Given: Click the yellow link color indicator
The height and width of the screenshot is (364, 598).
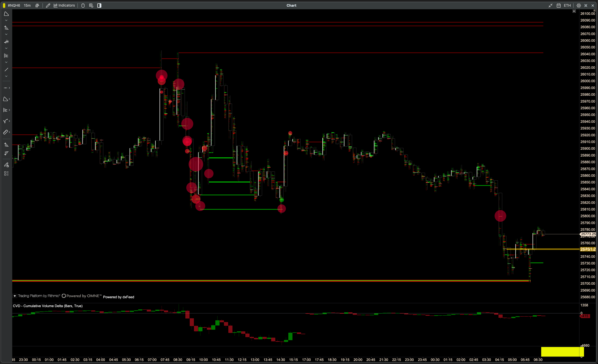Looking at the screenshot, I should 4,5.
